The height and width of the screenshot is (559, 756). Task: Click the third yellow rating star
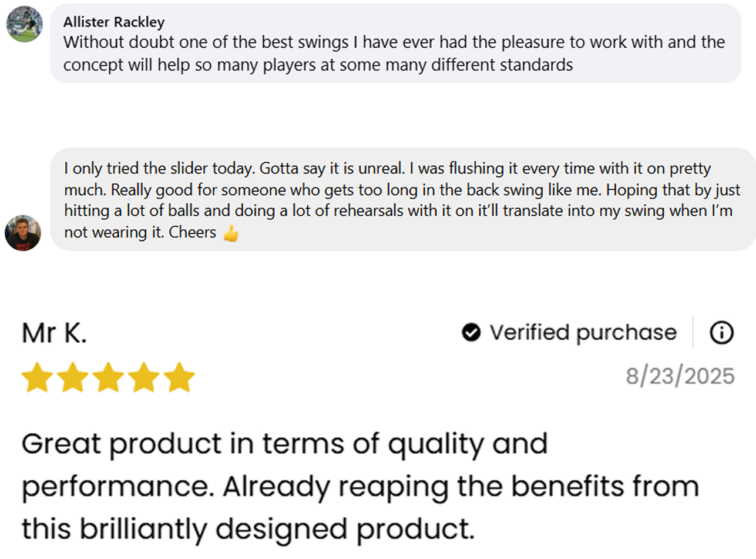click(108, 377)
